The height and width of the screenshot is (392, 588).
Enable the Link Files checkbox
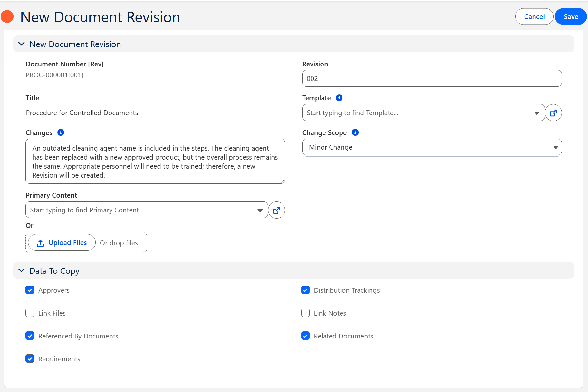(30, 313)
